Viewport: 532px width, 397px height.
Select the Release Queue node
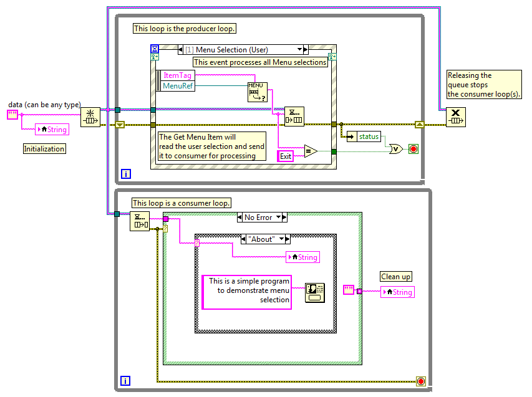point(456,117)
